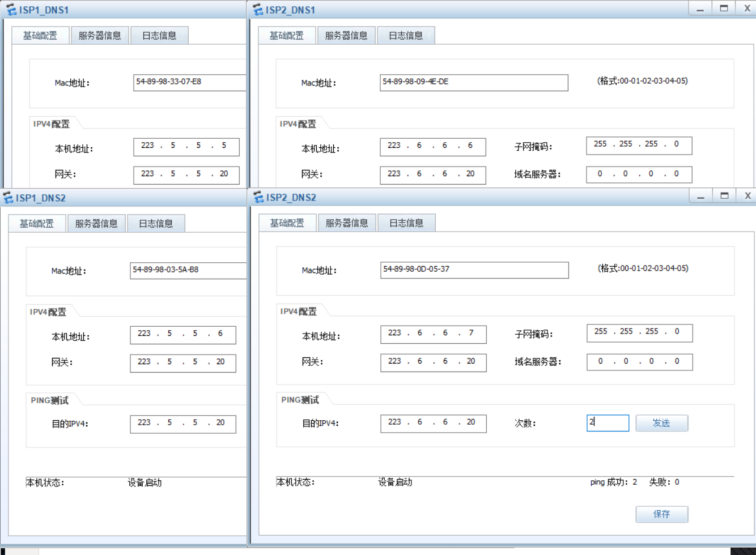The image size is (756, 555).
Task: Click the ISP2_DNS2 window title text
Action: [x=291, y=198]
